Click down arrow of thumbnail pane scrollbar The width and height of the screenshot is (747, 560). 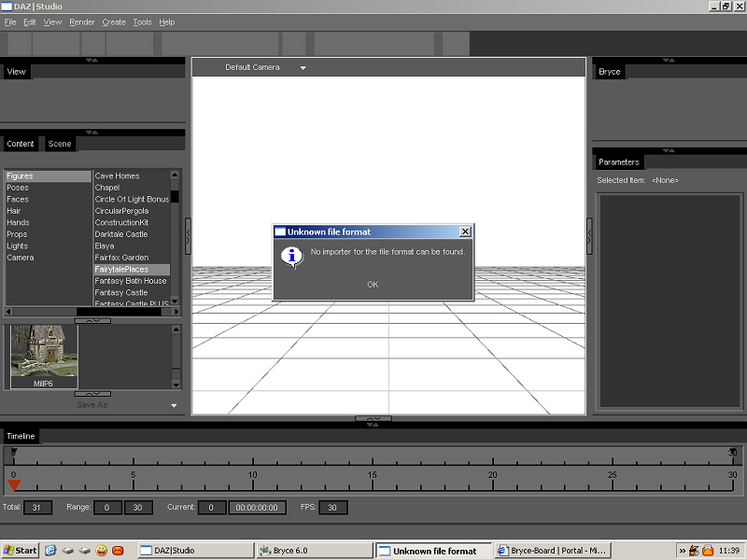click(x=176, y=385)
